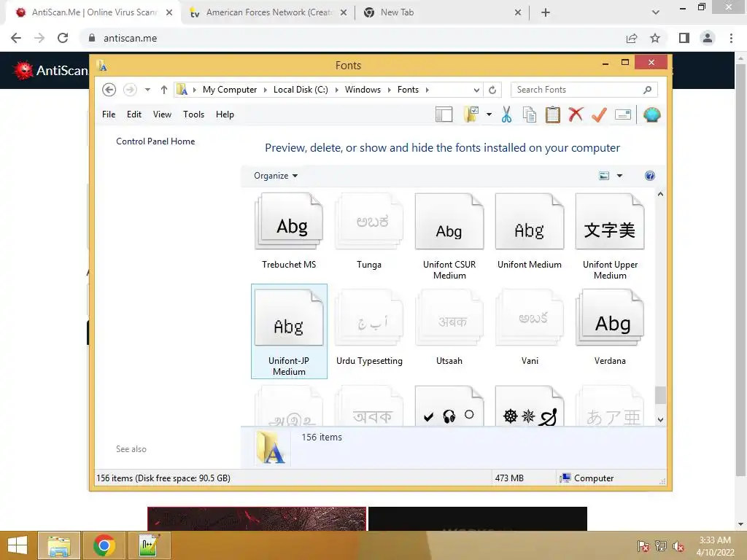This screenshot has height=560, width=747.
Task: Open the Tools menu
Action: (x=193, y=114)
